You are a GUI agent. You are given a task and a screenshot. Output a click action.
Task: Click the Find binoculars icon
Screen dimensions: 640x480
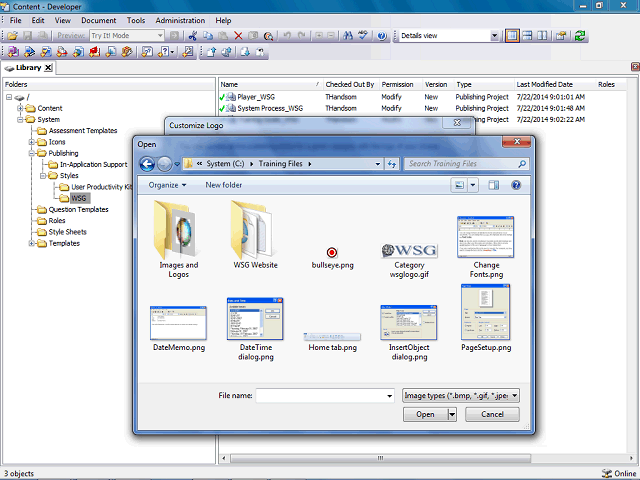(x=348, y=36)
